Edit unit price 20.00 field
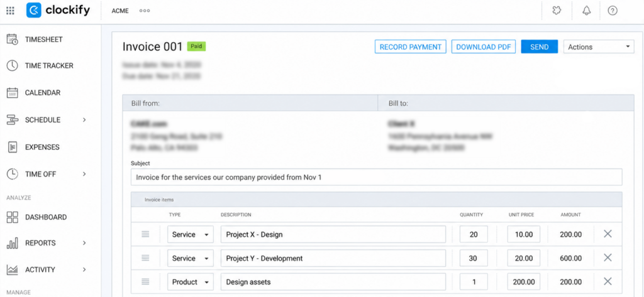The height and width of the screenshot is (297, 644). [524, 258]
